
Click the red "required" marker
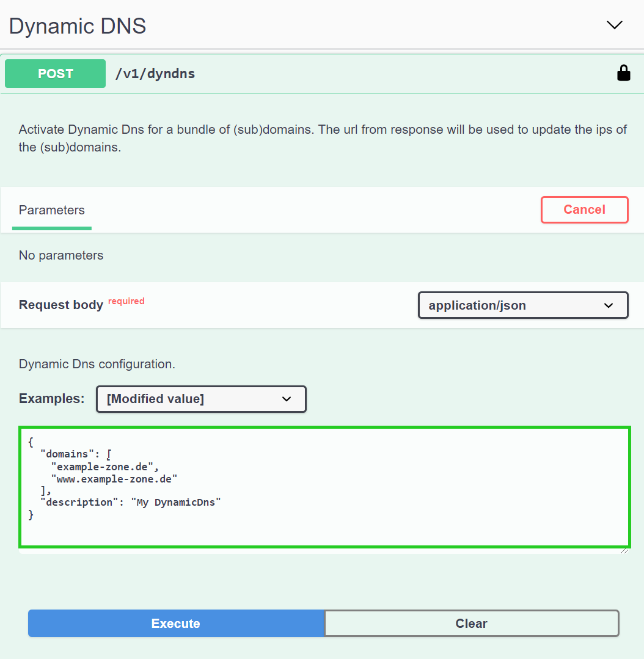click(x=126, y=301)
